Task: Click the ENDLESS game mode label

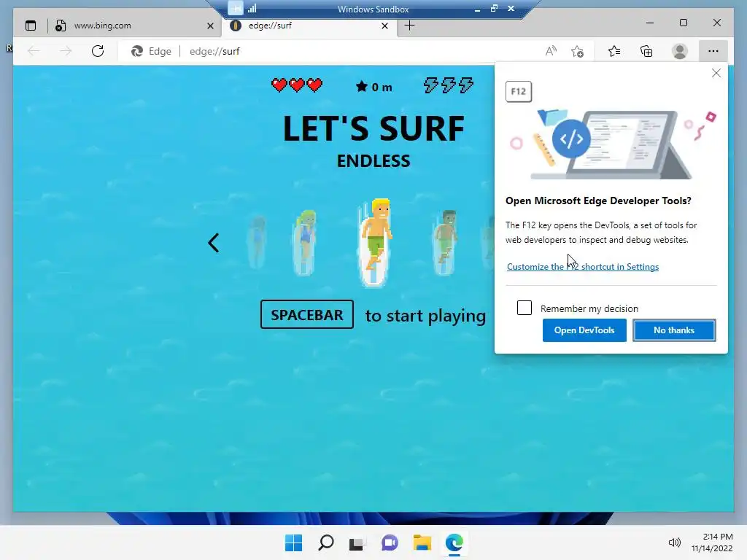Action: tap(373, 161)
